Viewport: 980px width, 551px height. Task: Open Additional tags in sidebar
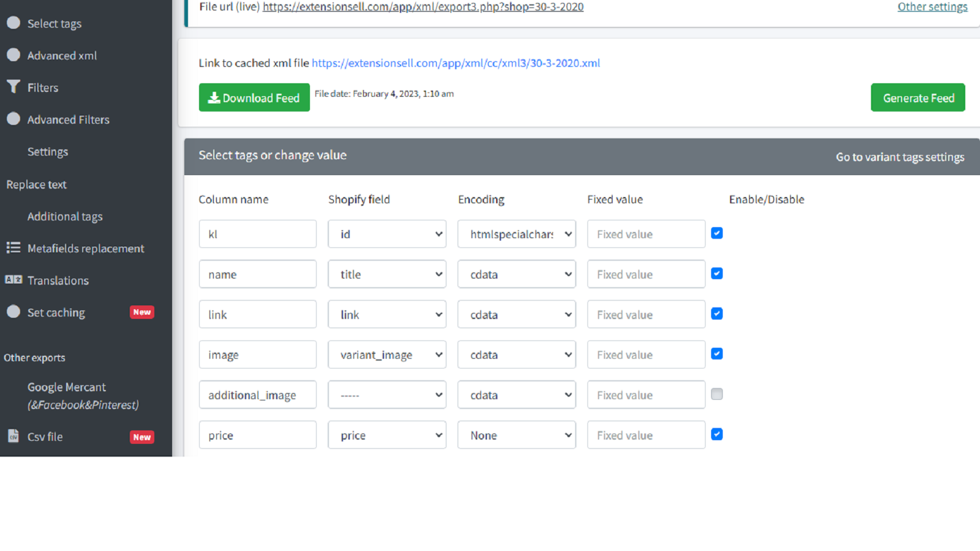tap(65, 217)
